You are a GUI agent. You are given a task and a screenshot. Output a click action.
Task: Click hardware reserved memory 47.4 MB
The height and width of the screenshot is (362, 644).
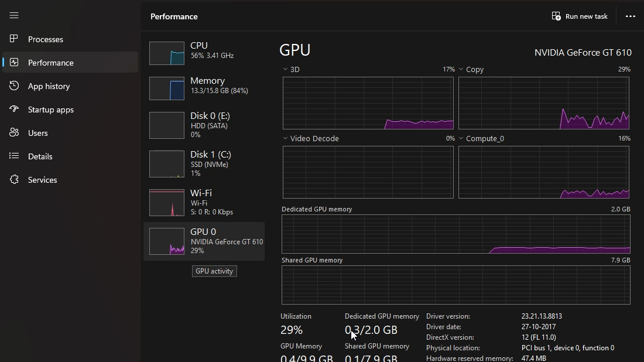pos(533,358)
